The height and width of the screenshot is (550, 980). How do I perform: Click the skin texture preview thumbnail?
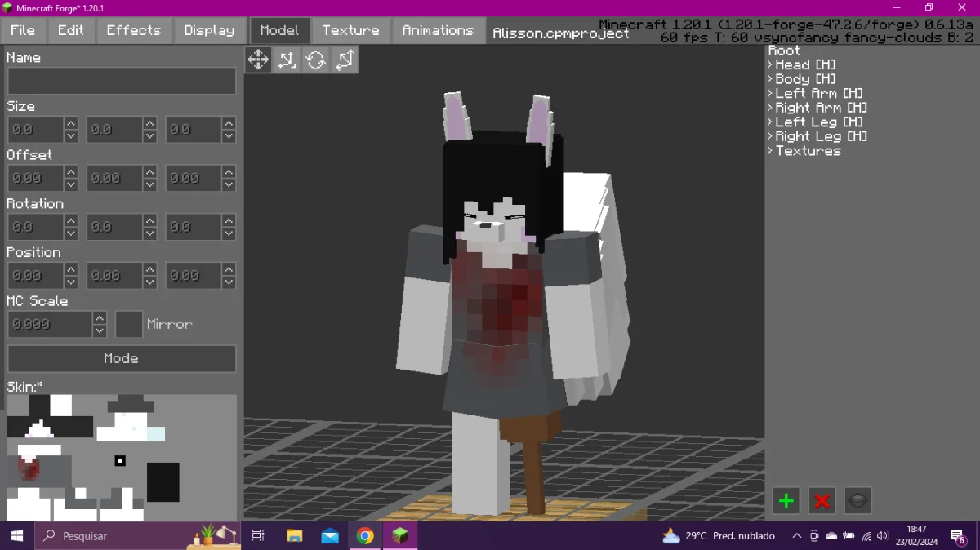122,458
